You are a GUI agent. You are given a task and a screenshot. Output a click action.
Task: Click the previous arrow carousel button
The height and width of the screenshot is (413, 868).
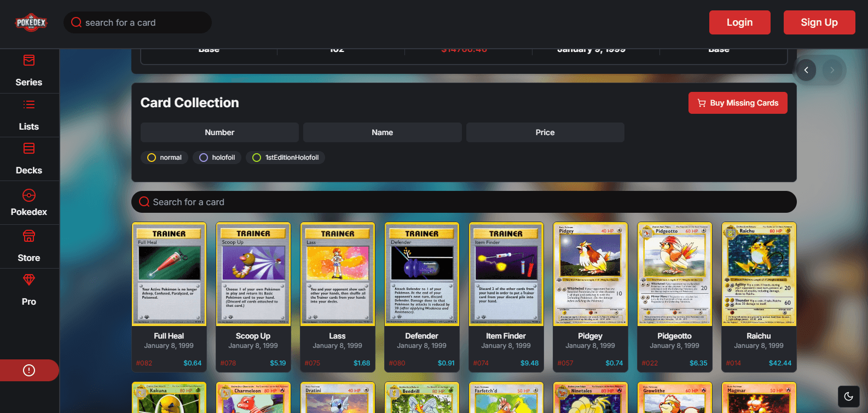click(806, 70)
